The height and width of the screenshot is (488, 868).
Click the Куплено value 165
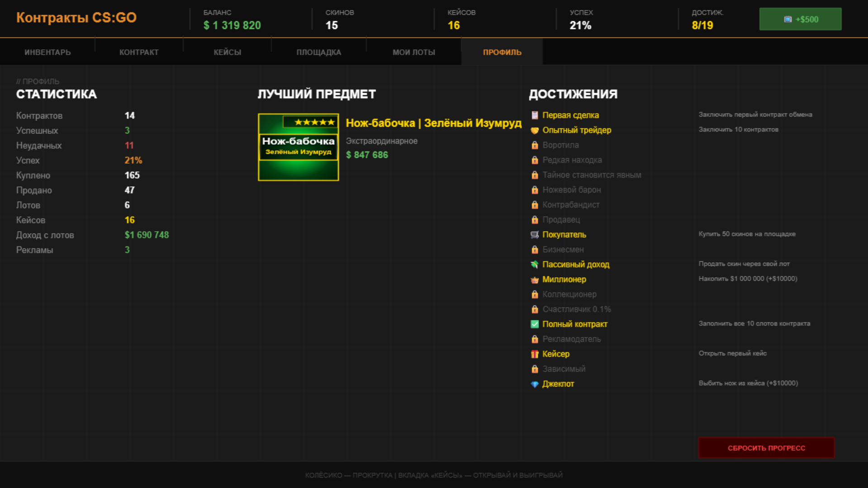pyautogui.click(x=132, y=175)
